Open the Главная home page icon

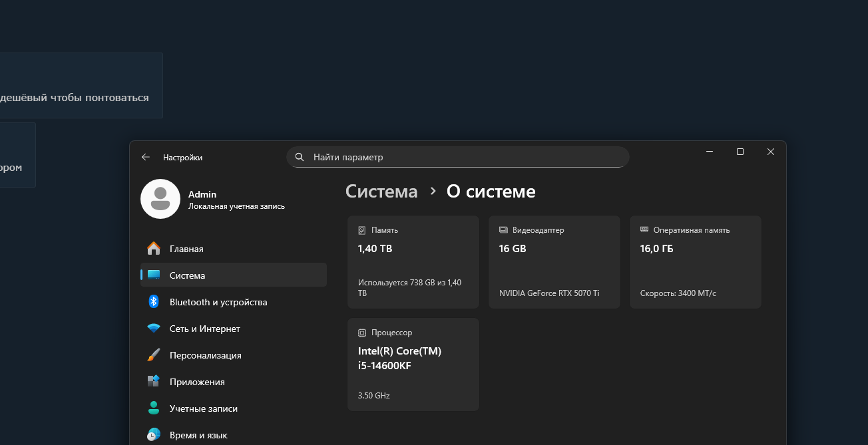[x=154, y=249]
